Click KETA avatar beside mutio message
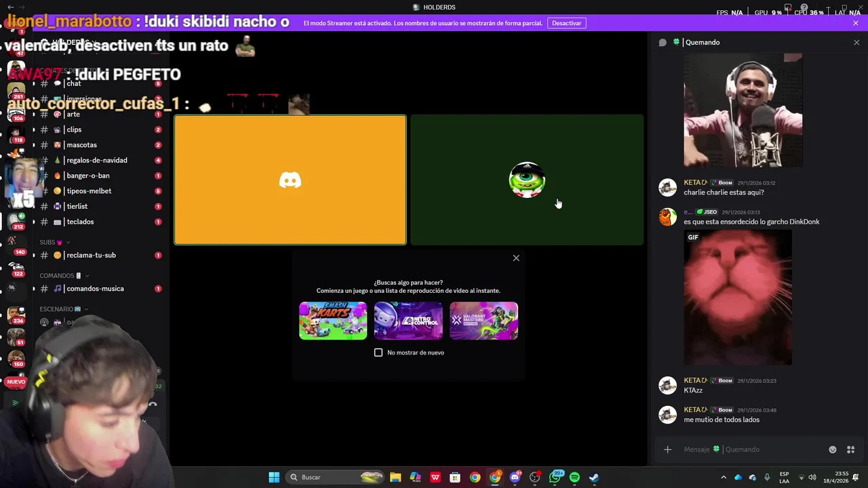 click(x=668, y=415)
